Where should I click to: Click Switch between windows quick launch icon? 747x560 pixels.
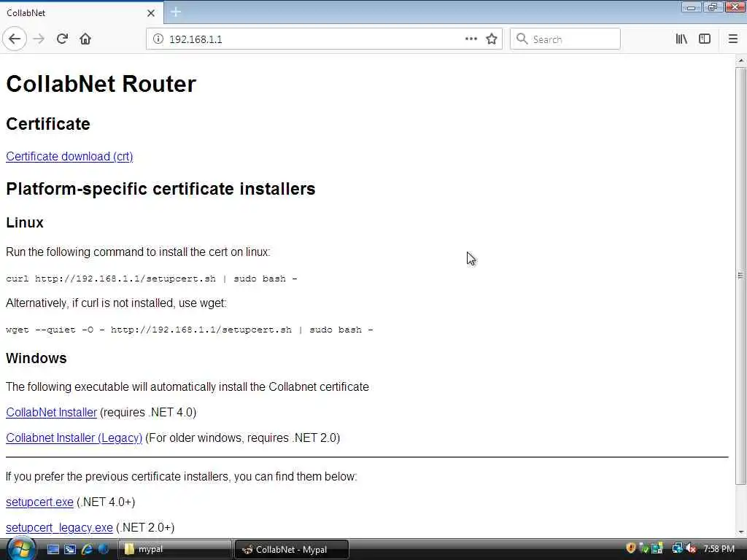point(70,549)
